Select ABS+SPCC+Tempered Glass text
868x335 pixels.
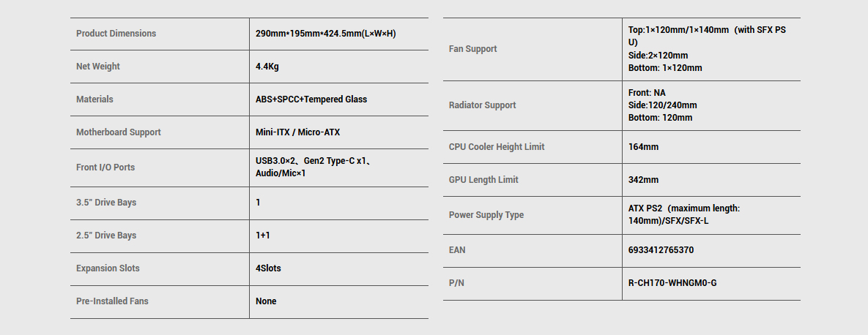pyautogui.click(x=311, y=99)
